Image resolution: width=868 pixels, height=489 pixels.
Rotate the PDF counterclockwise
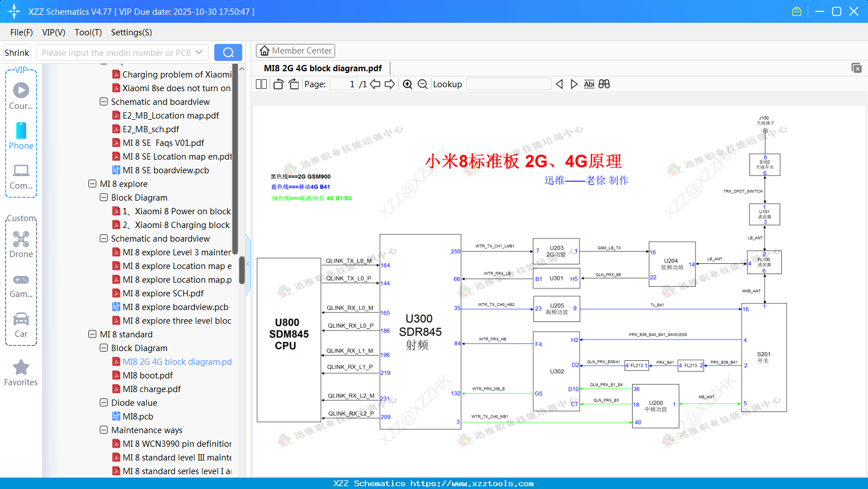tap(278, 84)
